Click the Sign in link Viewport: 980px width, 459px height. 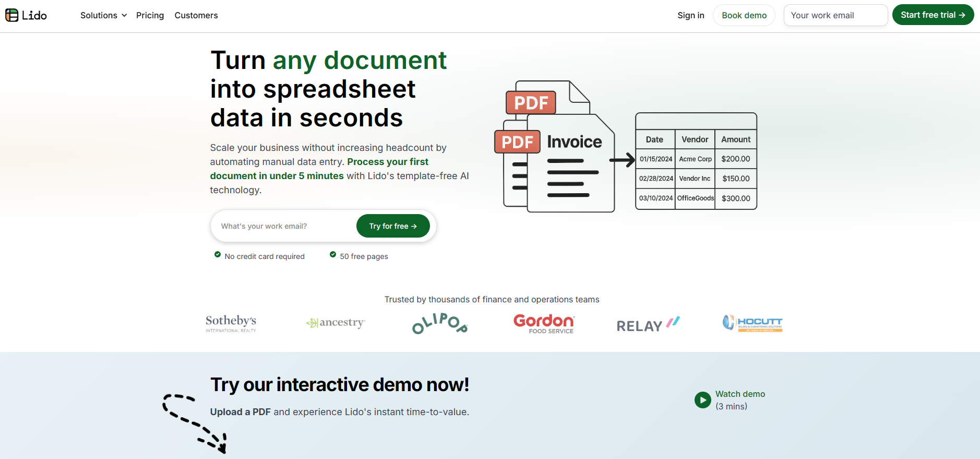tap(691, 15)
